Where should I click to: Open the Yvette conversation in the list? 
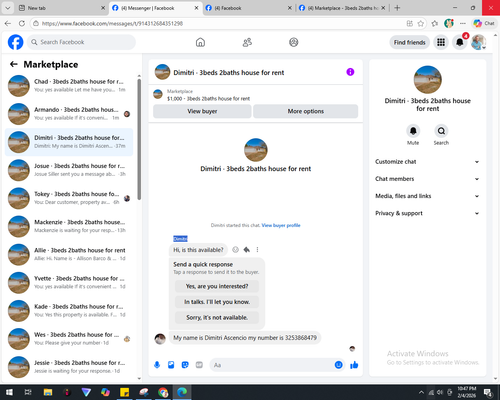(x=69, y=283)
